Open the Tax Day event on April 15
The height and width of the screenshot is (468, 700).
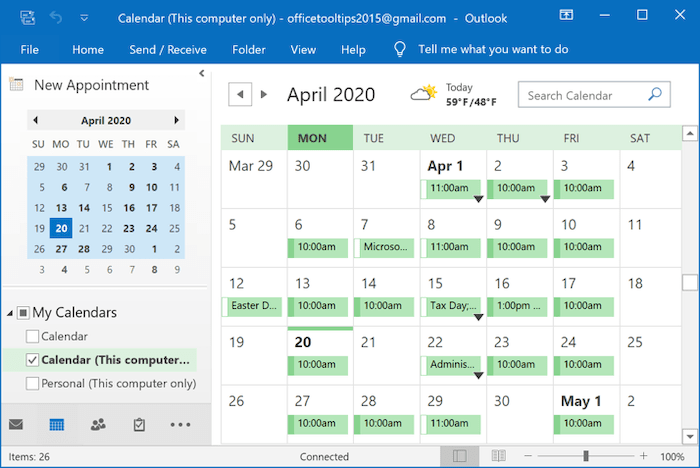[451, 306]
